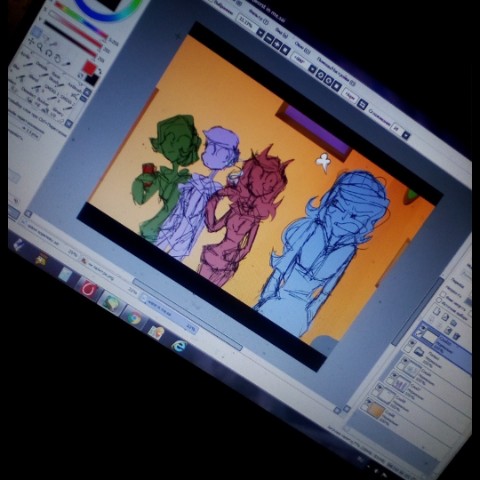480x480 pixels.
Task: Reset the canvas zoom
Action: click(x=285, y=49)
